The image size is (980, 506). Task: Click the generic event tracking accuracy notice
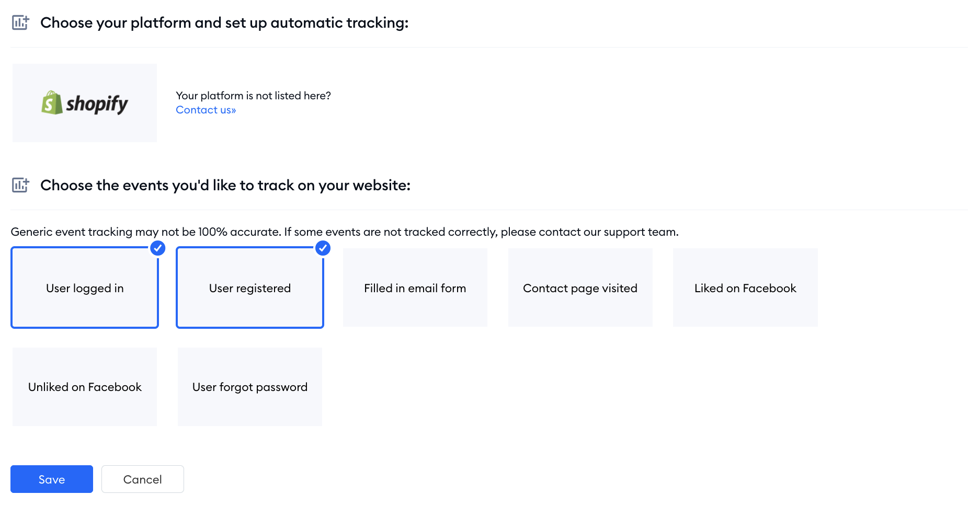(x=345, y=232)
